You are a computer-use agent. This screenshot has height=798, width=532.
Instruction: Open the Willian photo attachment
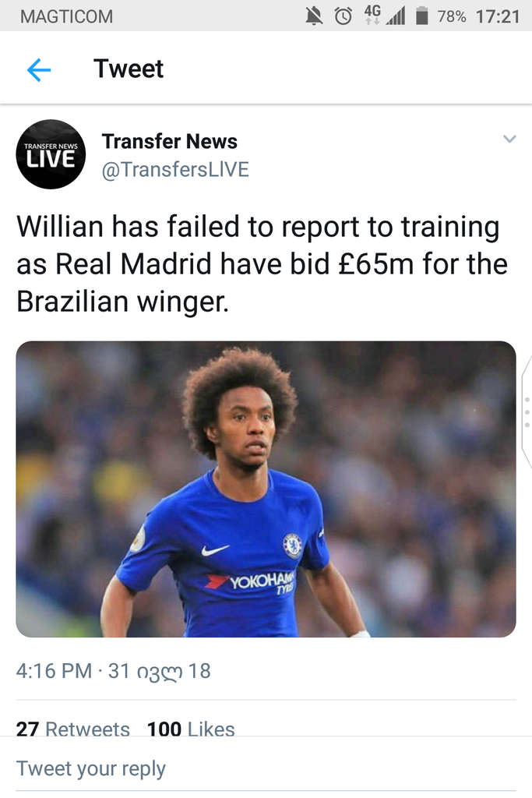click(x=266, y=489)
